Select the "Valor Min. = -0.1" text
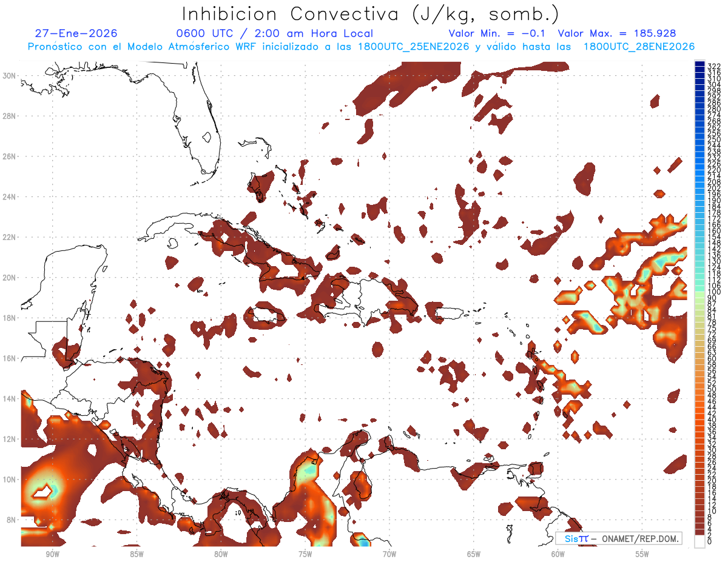Image resolution: width=728 pixels, height=562 pixels. [496, 33]
